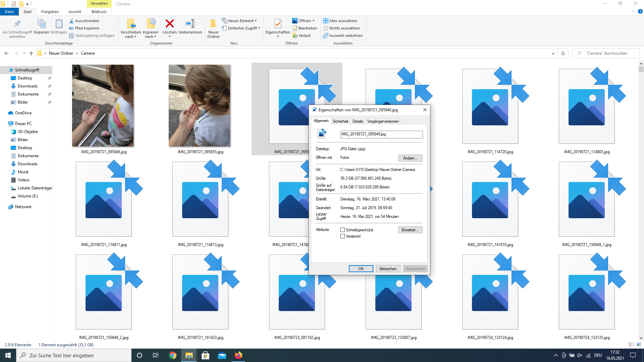The width and height of the screenshot is (644, 362).
Task: Click the Camera durchsuchen search box
Action: pos(606,53)
